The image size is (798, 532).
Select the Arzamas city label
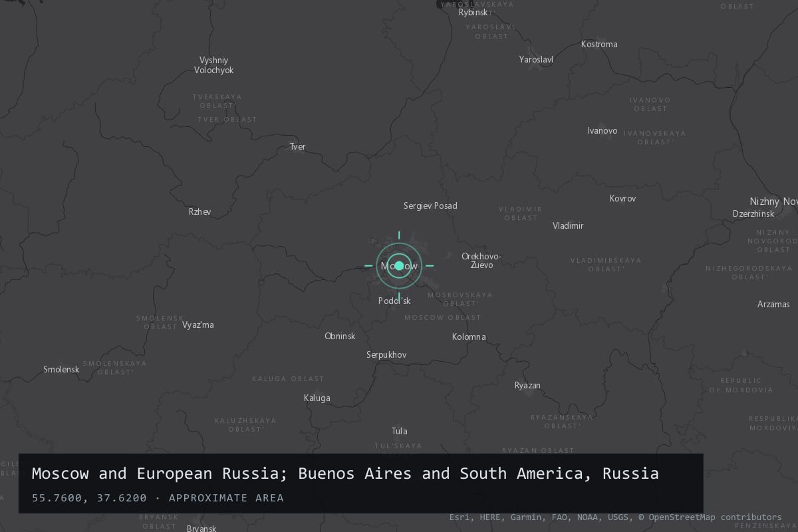click(x=773, y=305)
